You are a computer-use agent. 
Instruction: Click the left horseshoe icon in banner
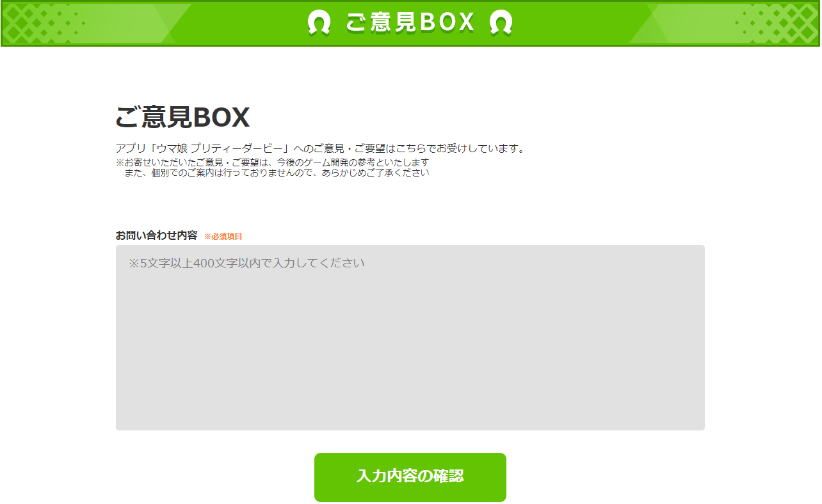(x=319, y=23)
